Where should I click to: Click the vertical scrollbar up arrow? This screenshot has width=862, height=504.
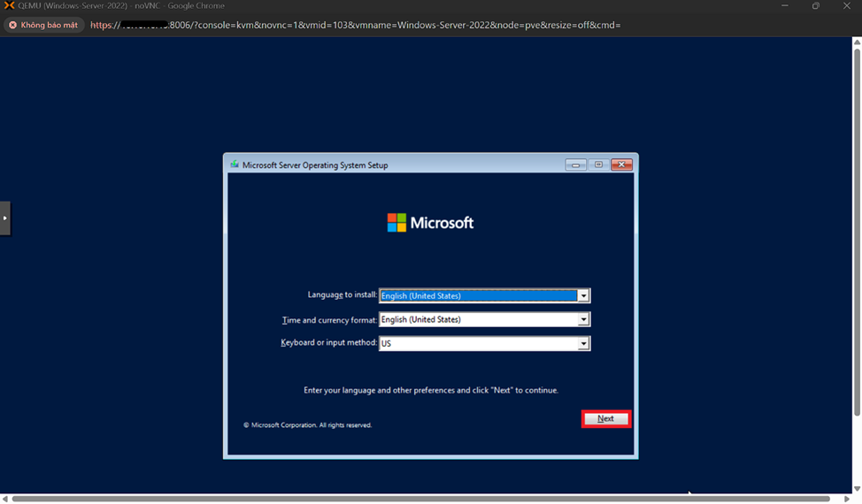click(x=857, y=42)
